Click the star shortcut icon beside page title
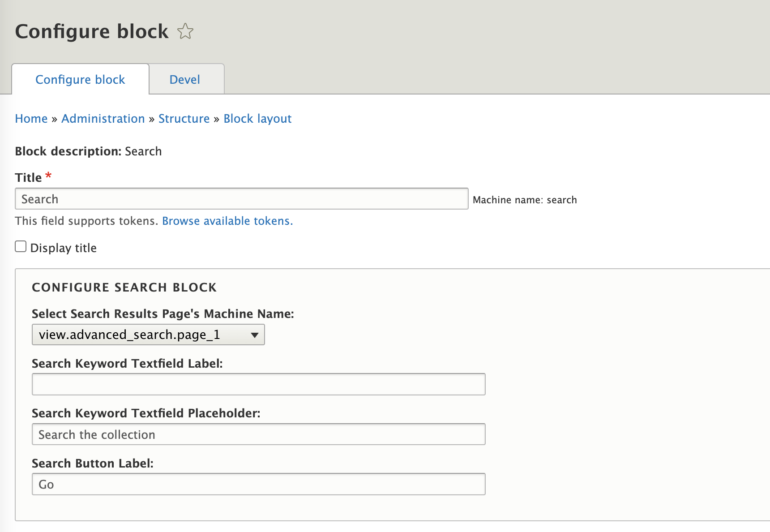This screenshot has height=532, width=770. 185,31
